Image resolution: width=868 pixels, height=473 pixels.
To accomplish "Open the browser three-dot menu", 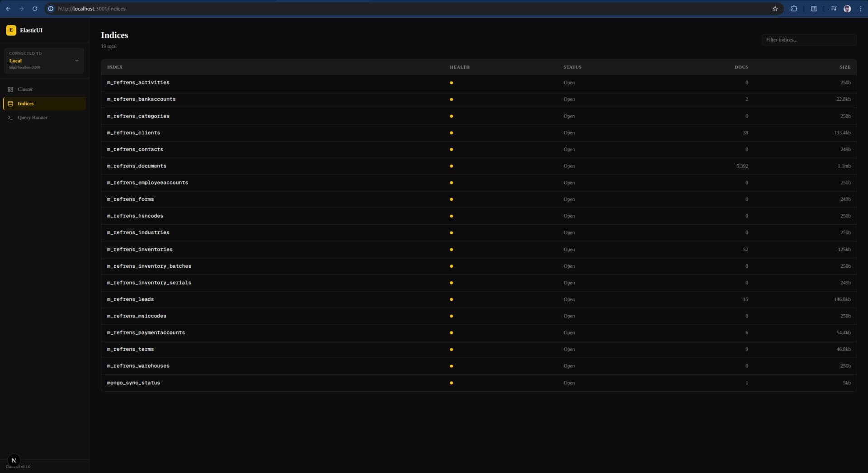I will pos(860,9).
